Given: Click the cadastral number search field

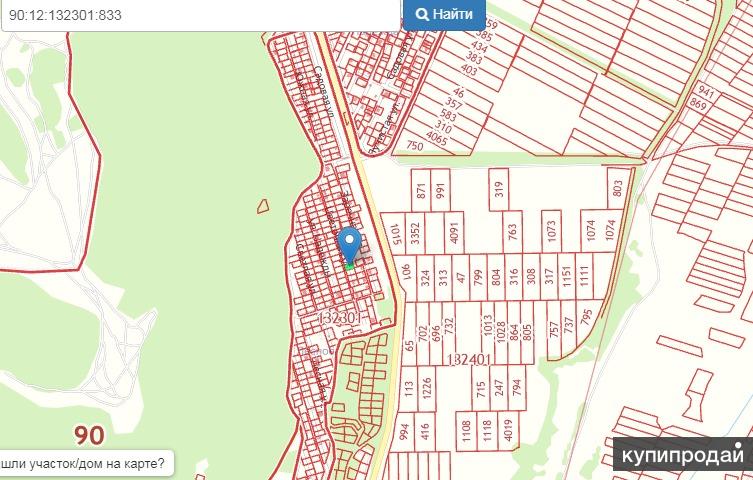Looking at the screenshot, I should point(201,15).
